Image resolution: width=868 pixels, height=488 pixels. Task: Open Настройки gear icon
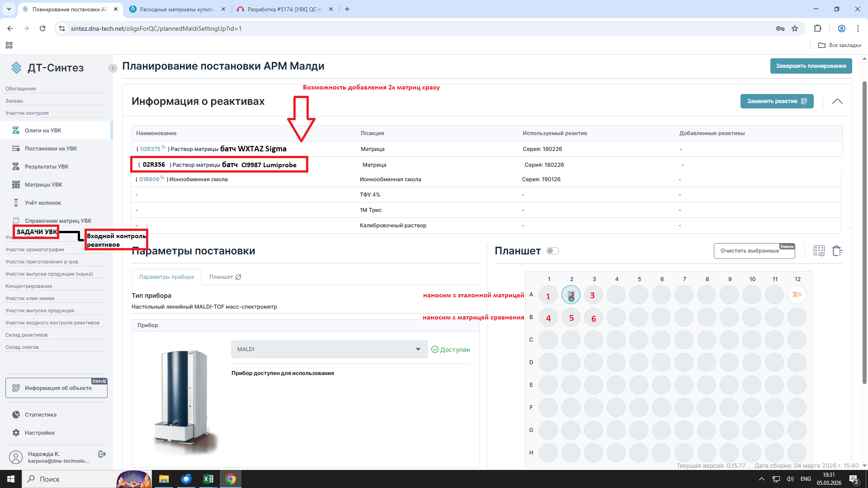coord(16,433)
